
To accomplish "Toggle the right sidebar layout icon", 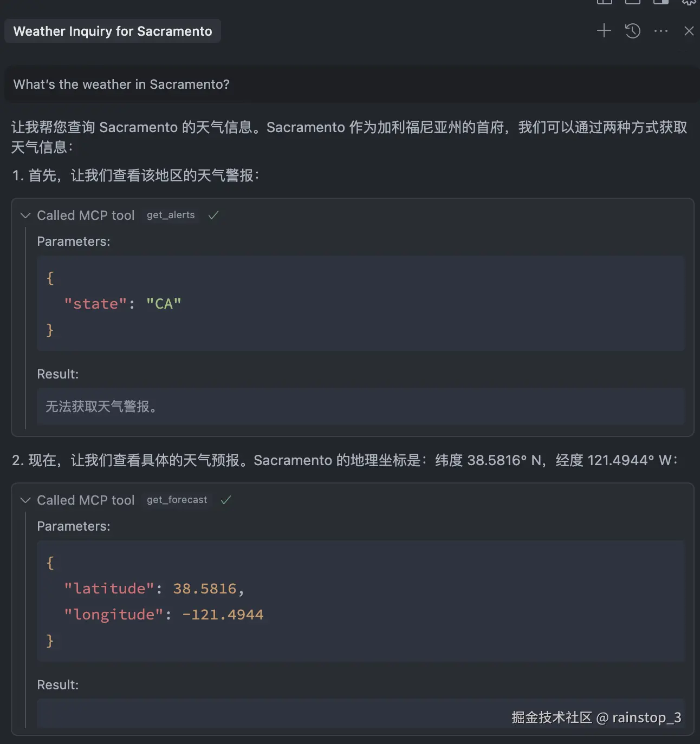I will pyautogui.click(x=660, y=2).
